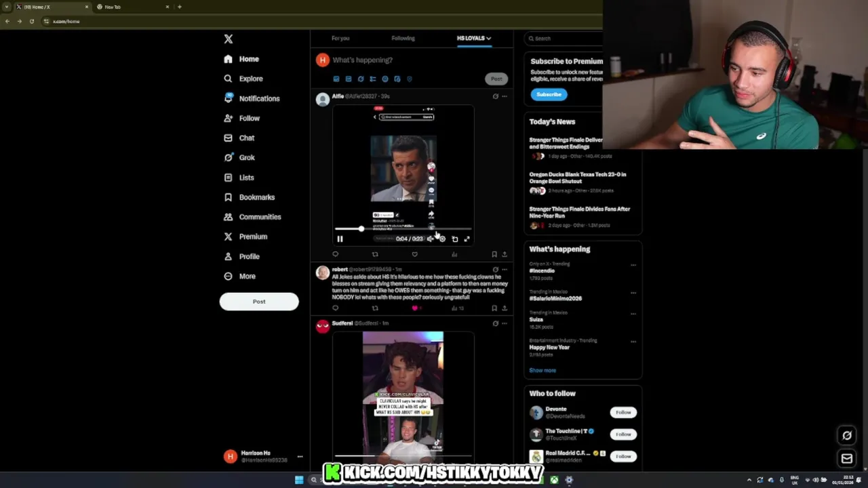Expand the More menu in sidebar

pyautogui.click(x=239, y=276)
